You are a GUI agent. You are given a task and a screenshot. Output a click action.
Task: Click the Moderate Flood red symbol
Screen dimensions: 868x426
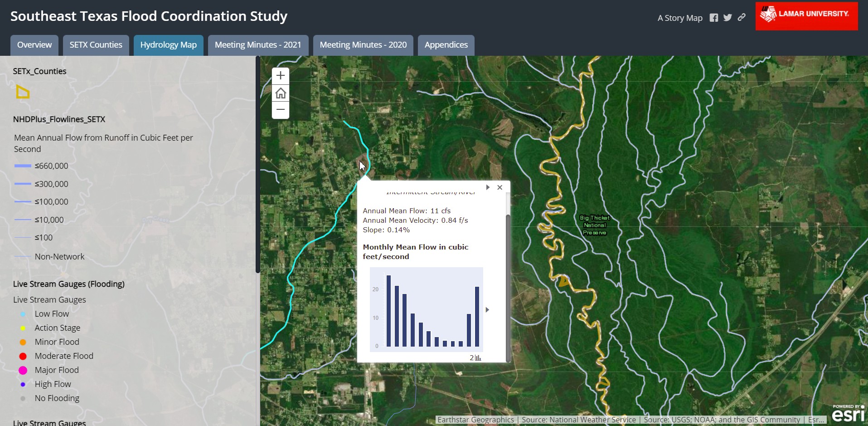coord(23,356)
